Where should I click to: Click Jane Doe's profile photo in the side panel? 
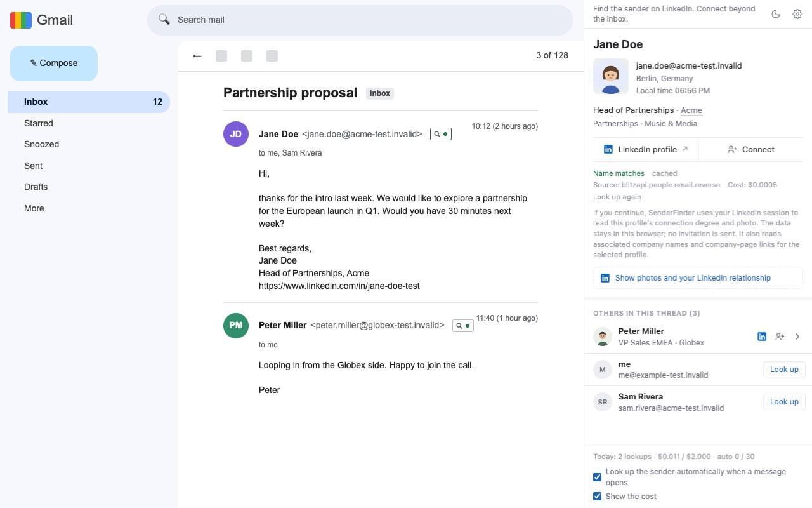point(611,77)
